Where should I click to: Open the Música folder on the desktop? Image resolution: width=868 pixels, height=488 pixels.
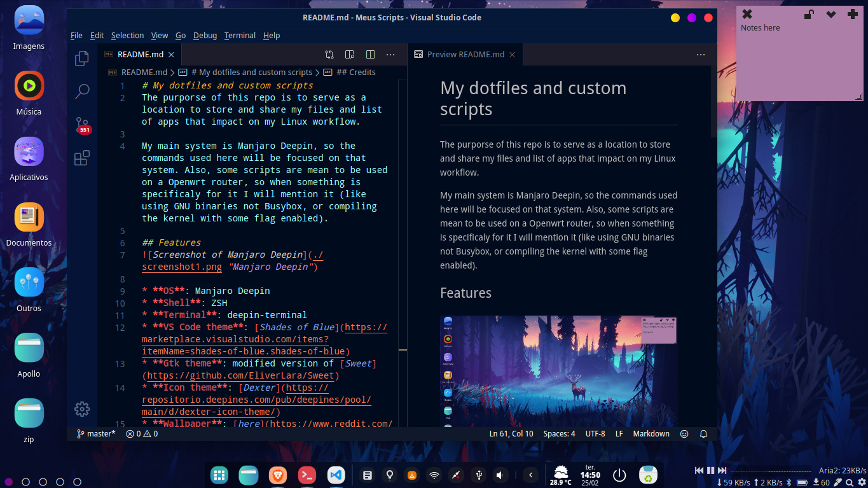tap(29, 93)
